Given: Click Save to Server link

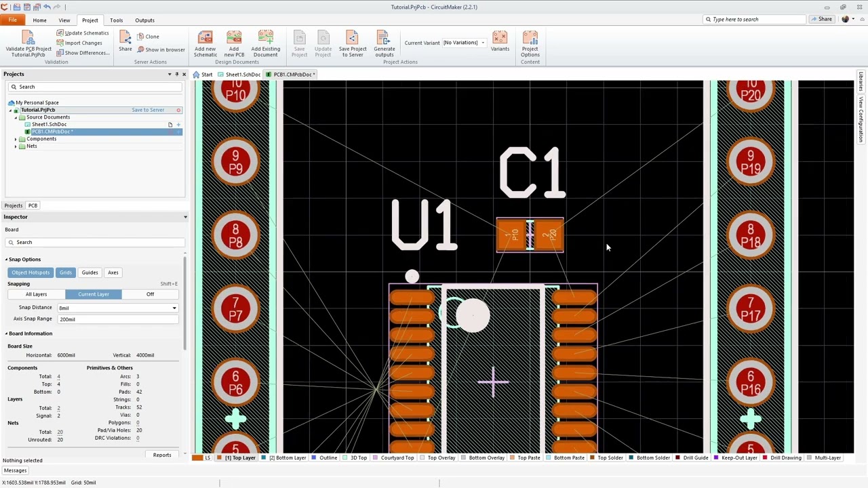Looking at the screenshot, I should (148, 110).
